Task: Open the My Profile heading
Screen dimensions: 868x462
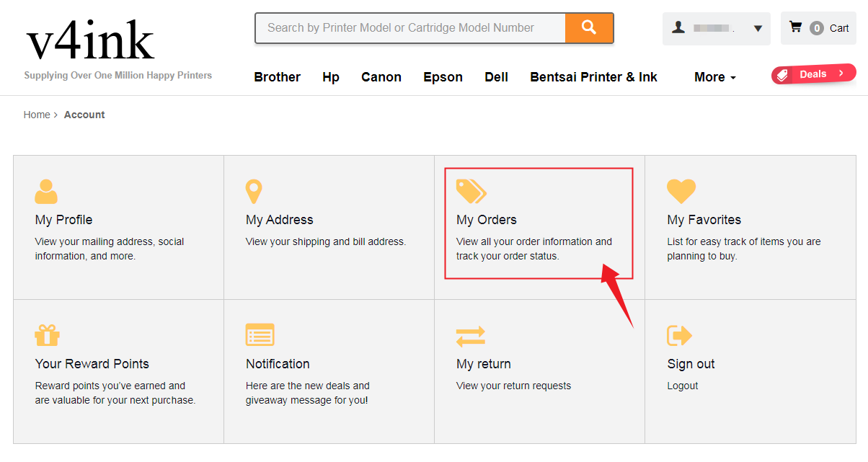Action: click(63, 220)
